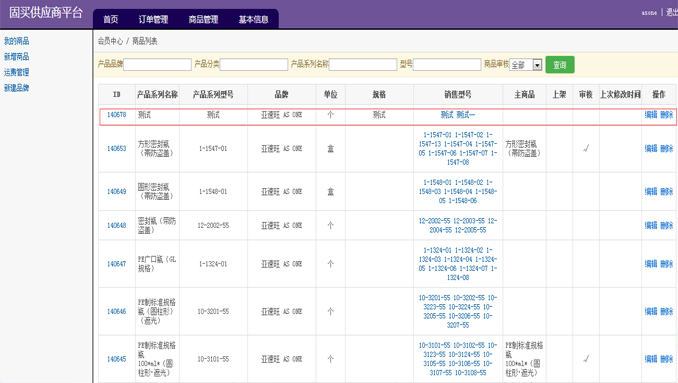Click 删除 for row 140645
This screenshot has width=678, height=383.
[667, 359]
